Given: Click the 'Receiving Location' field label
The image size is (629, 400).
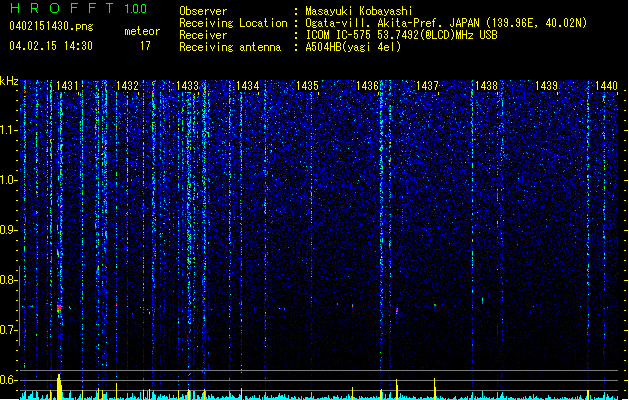Looking at the screenshot, I should coord(233,23).
